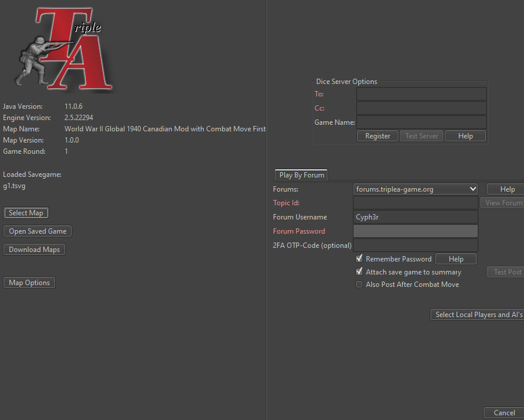Click the Topic Id input field
The width and height of the screenshot is (524, 420).
(x=415, y=203)
